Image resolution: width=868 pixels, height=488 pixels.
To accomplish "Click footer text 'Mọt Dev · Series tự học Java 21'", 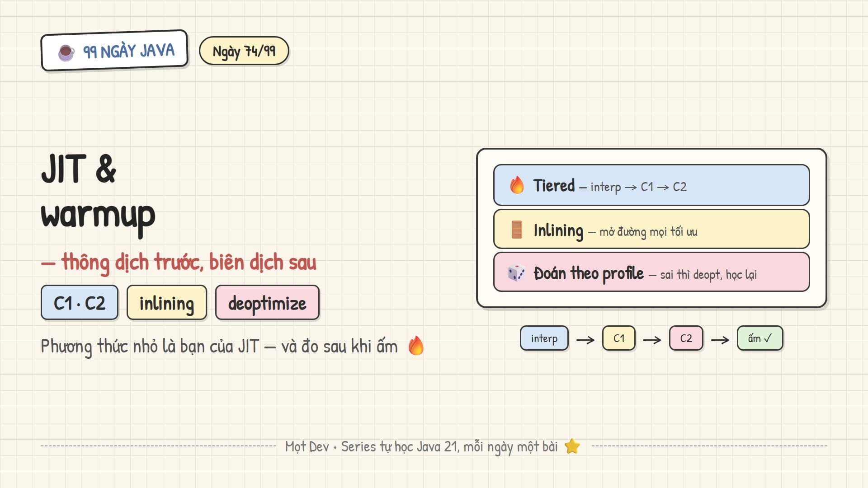I will point(372,447).
